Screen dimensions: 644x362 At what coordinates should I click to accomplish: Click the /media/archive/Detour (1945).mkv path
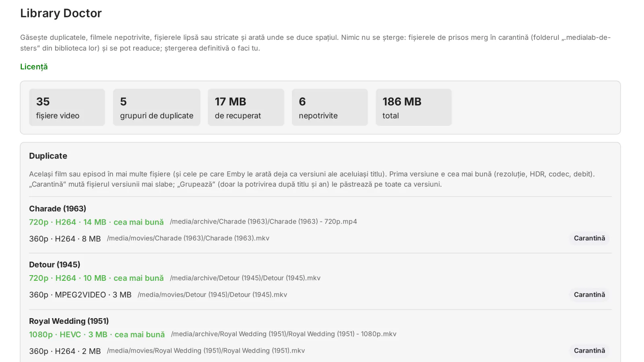(x=245, y=278)
